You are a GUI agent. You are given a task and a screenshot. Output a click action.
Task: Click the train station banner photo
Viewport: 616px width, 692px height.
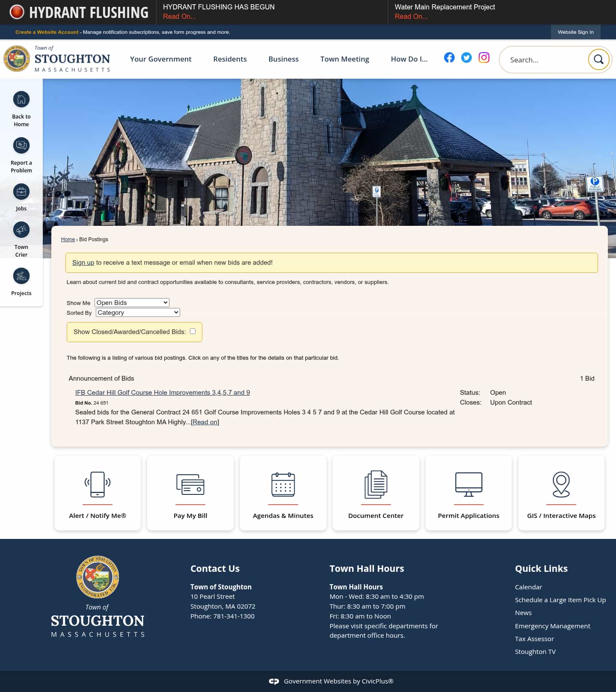[x=329, y=152]
